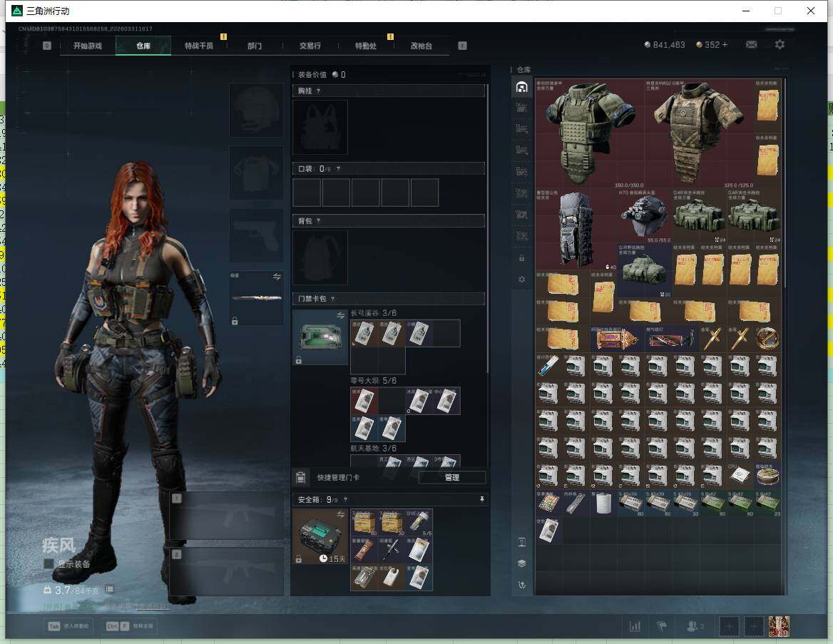Click the equipment panel vertical scrollbar
Viewport: 833px width, 644px height.
[x=487, y=228]
